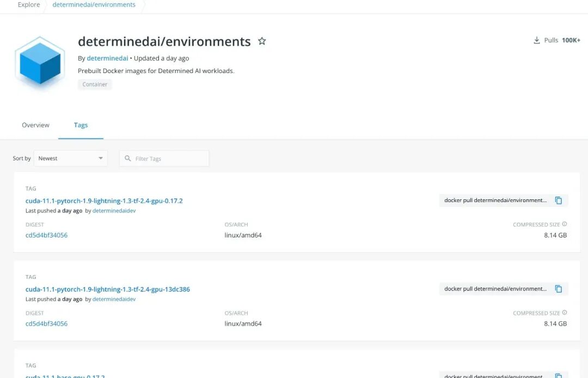The image size is (588, 378).
Task: Switch to the Overview tab
Action: [x=35, y=125]
